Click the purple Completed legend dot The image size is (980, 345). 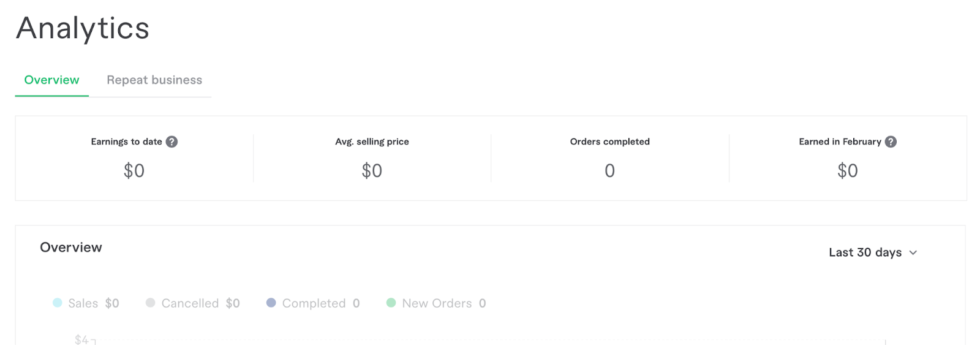(x=271, y=303)
